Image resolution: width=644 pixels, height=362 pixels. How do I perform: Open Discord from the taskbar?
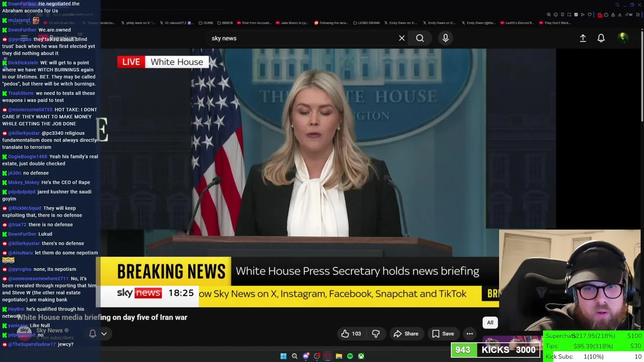click(x=305, y=356)
